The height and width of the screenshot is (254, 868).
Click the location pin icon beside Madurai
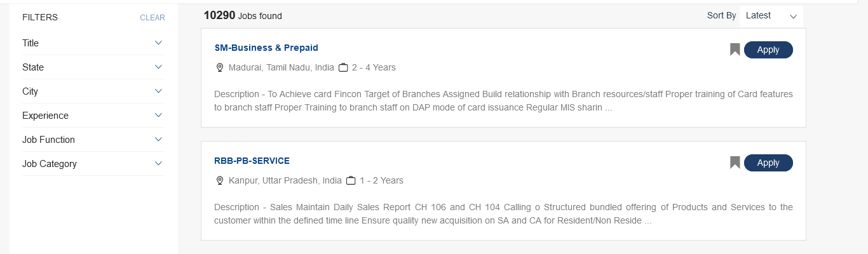click(x=220, y=67)
